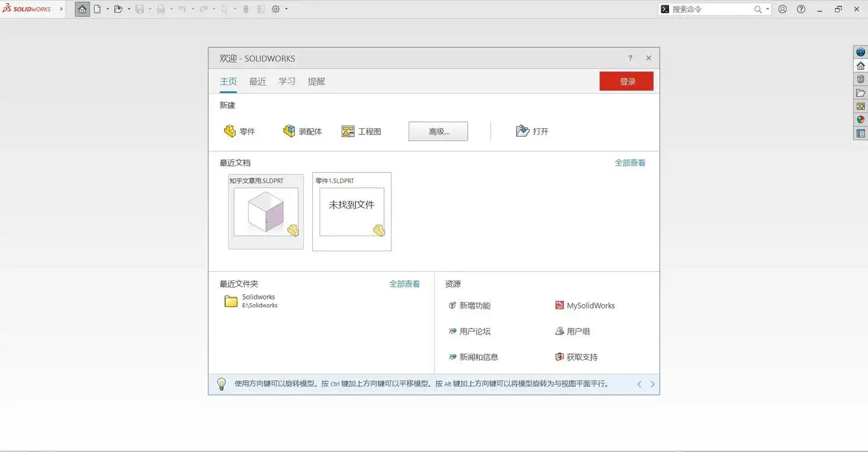Advance the tip carousel with the right chevron
This screenshot has height=452, width=868.
point(653,384)
